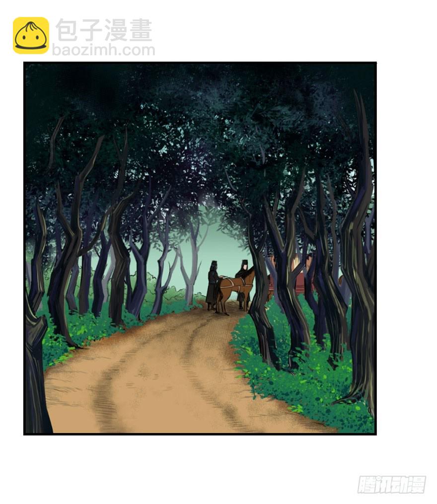This screenshot has height=504, width=437.
Task: Click the left black-robed figure by the horse
Action: (212, 285)
